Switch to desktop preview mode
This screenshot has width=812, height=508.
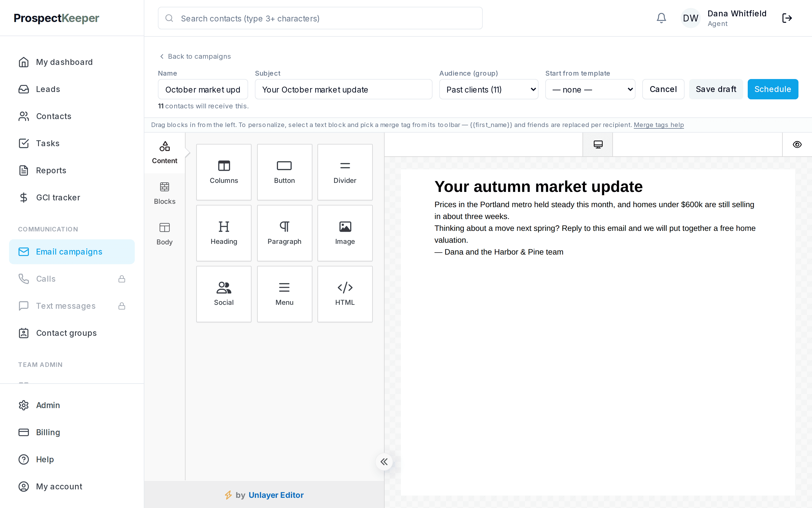click(598, 144)
